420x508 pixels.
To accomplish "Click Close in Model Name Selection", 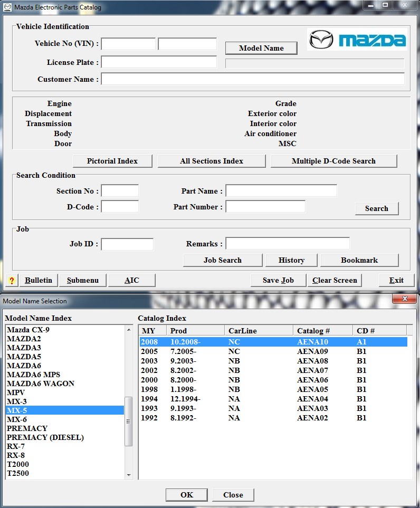I will click(233, 495).
